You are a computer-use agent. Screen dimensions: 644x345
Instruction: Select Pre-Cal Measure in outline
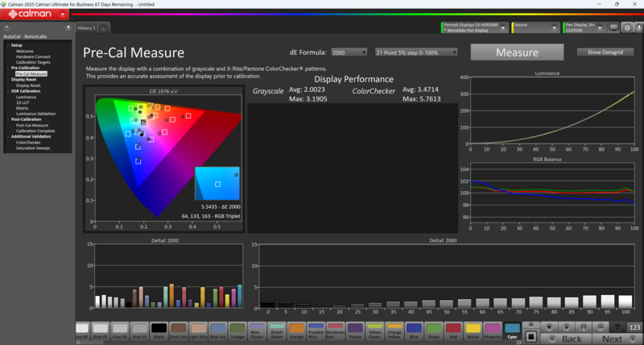[31, 73]
